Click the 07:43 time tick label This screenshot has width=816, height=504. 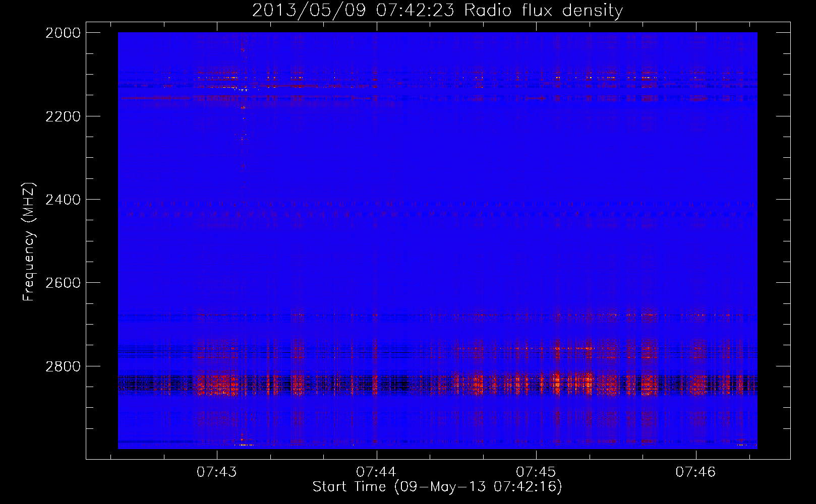[217, 472]
